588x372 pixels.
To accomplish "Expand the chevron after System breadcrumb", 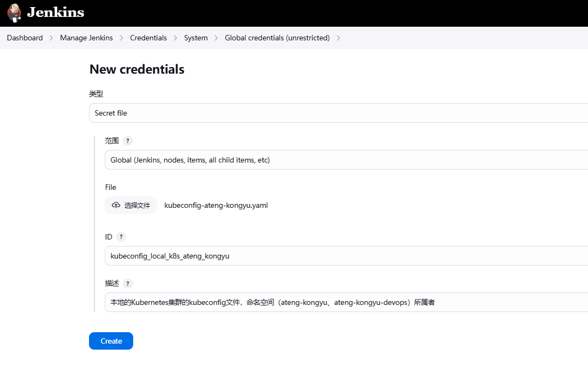I will [x=216, y=38].
